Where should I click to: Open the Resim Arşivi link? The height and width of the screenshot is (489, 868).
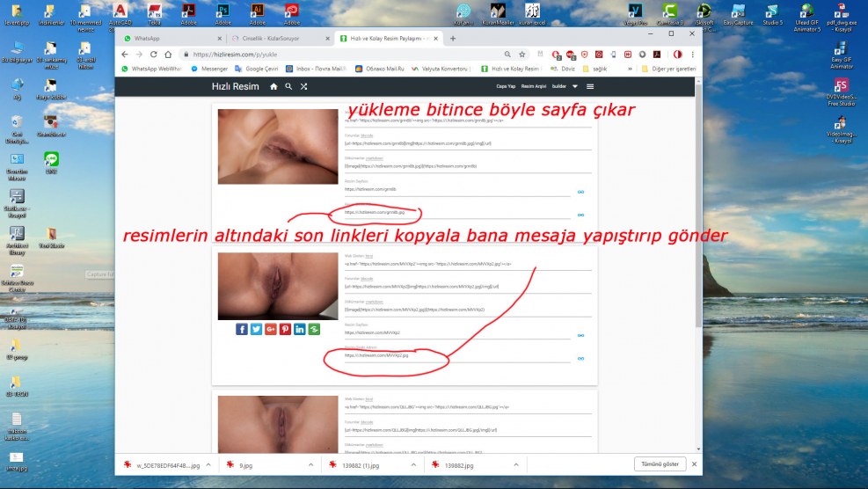(533, 87)
